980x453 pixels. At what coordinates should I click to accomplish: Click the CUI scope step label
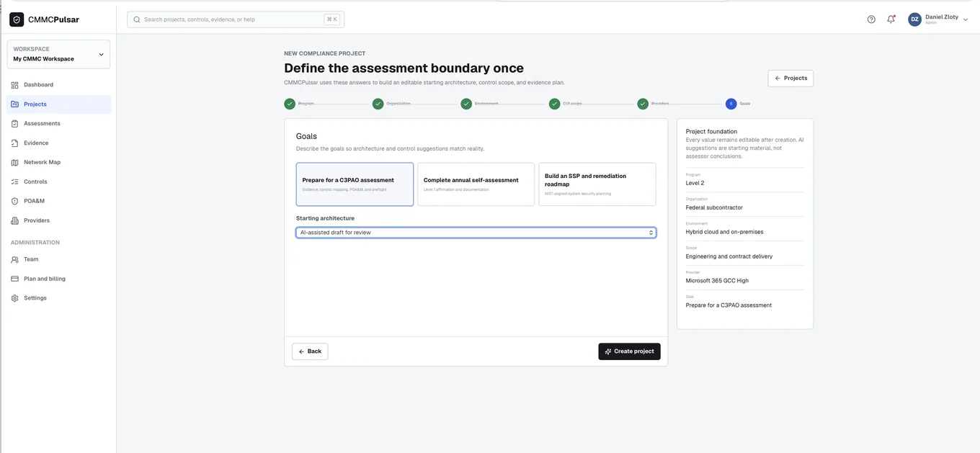[572, 104]
